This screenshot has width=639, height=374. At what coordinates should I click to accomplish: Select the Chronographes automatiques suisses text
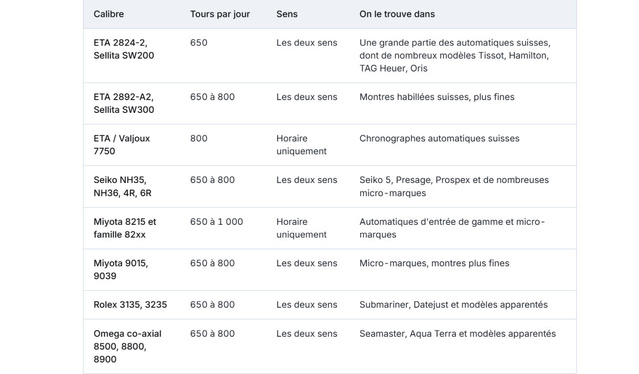coord(439,139)
